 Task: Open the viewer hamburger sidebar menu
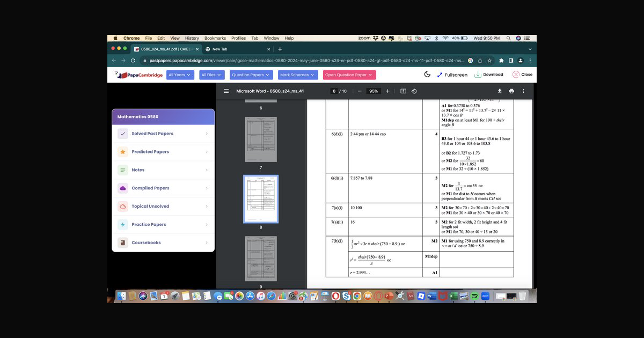(226, 91)
